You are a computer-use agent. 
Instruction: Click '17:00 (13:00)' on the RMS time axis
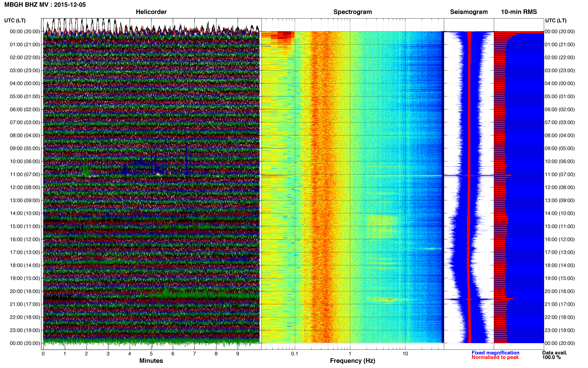[560, 252]
